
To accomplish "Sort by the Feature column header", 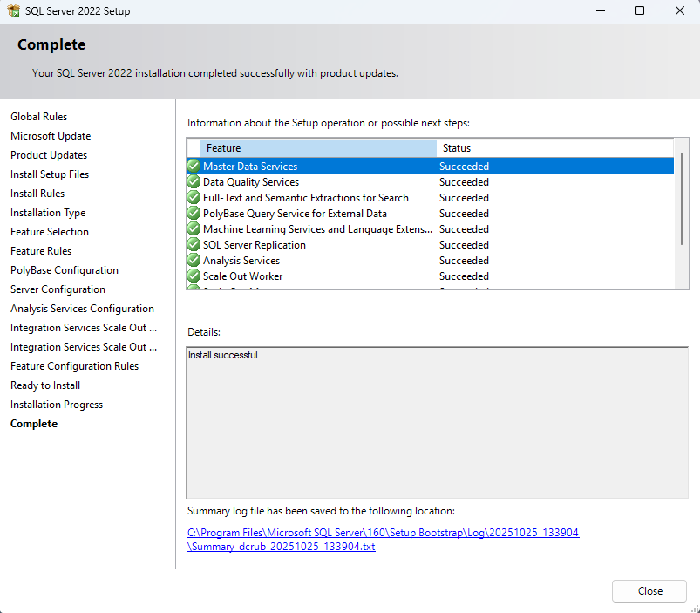I will [318, 147].
